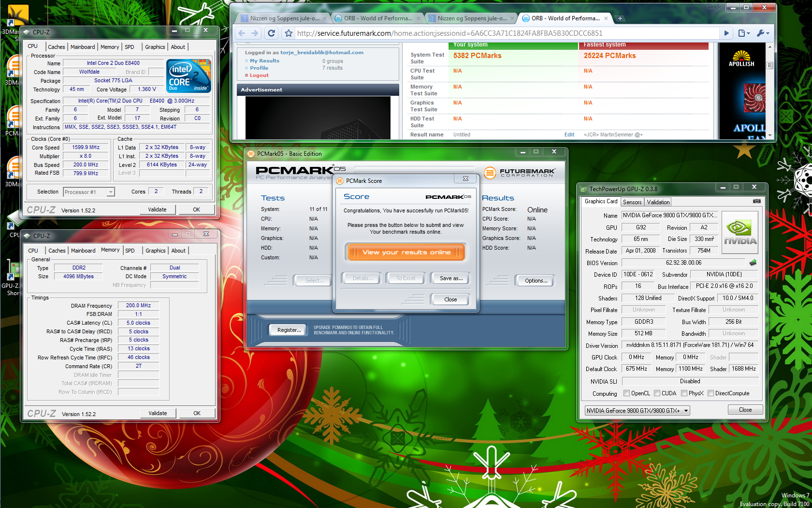Click the Intel Core 2 logo in CPU-Z
The image size is (812, 508).
click(188, 75)
